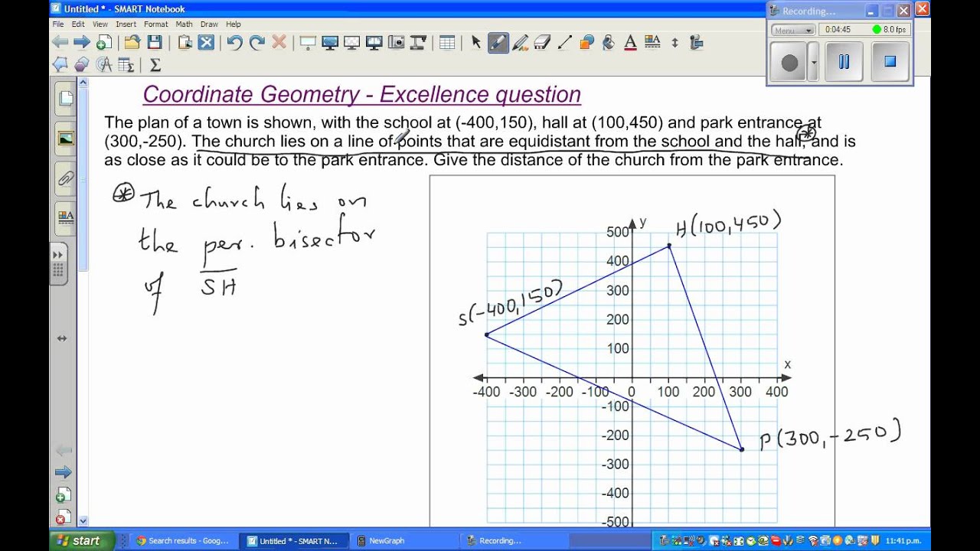Click the red X delete icon
Screen dimensions: 980x551
pyautogui.click(x=279, y=42)
